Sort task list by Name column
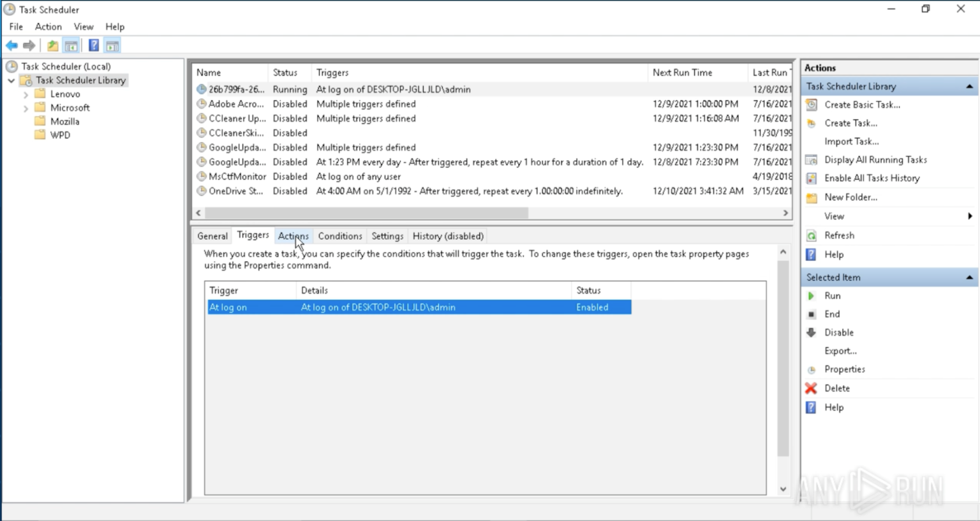980x521 pixels. (x=230, y=73)
